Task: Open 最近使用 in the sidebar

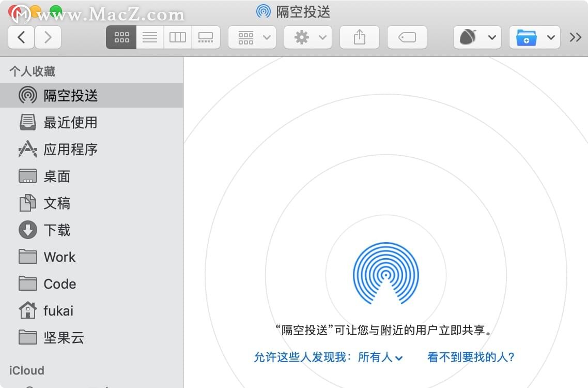Action: pyautogui.click(x=91, y=123)
